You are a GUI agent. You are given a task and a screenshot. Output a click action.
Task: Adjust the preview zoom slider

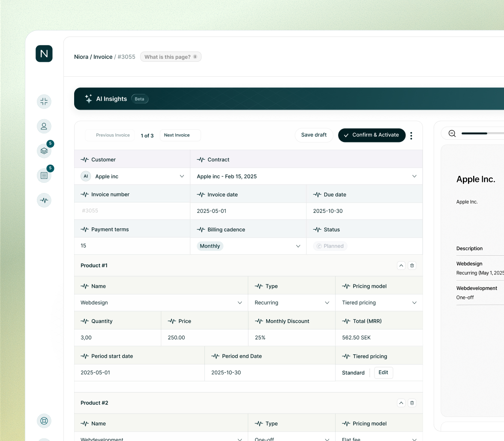coord(483,133)
